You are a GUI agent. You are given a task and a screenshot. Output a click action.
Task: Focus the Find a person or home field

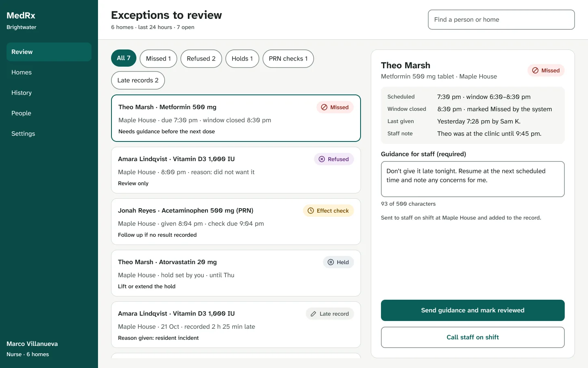pyautogui.click(x=501, y=20)
